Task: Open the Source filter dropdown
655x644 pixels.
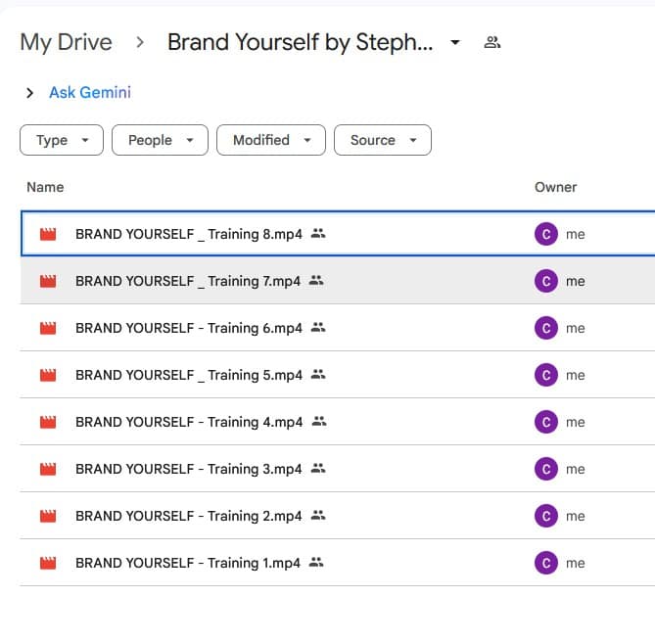Action: coord(382,140)
